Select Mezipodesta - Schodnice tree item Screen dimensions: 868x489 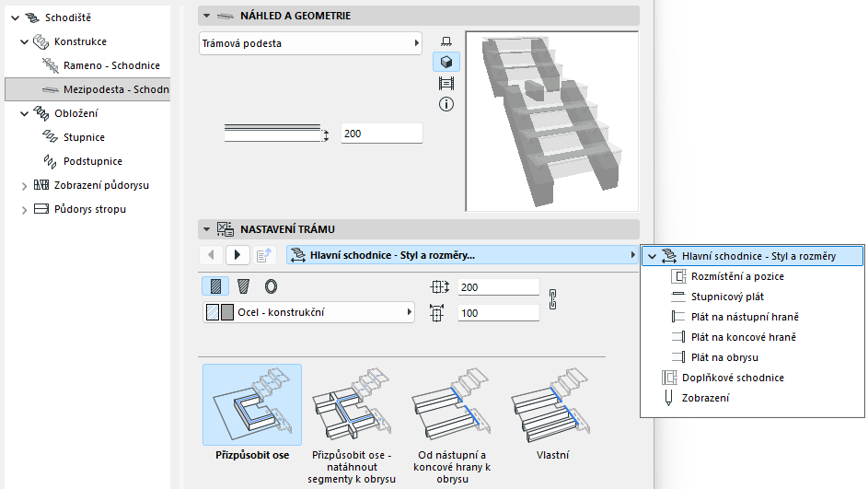click(x=87, y=89)
